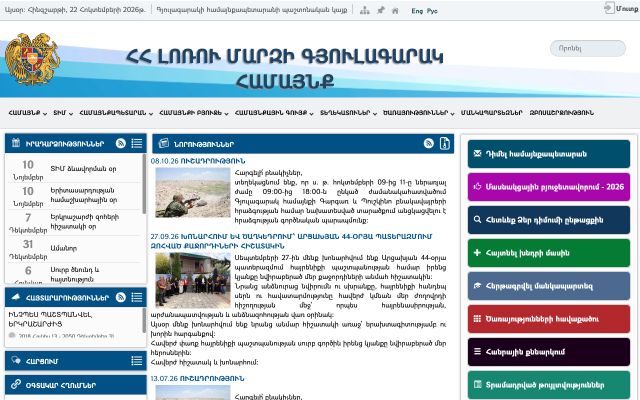The image size is (640, 400).
Task: Click calendar icon in Իրադարձություններ header
Action: pyautogui.click(x=16, y=143)
